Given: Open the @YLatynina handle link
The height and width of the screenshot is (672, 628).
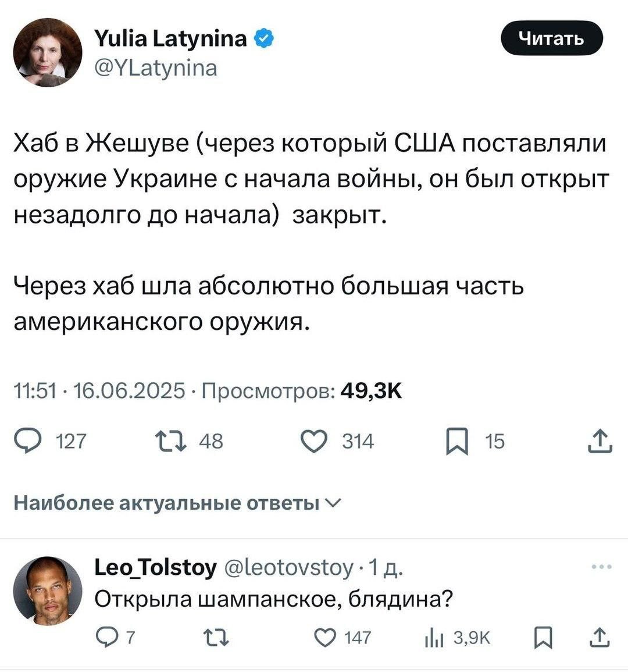Looking at the screenshot, I should pyautogui.click(x=155, y=68).
